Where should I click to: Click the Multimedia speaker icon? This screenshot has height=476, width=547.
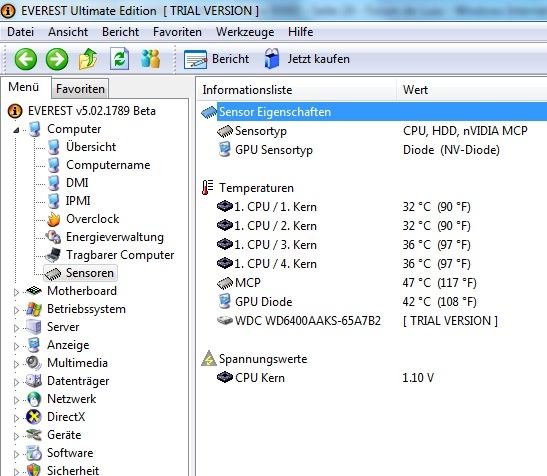[x=34, y=363]
